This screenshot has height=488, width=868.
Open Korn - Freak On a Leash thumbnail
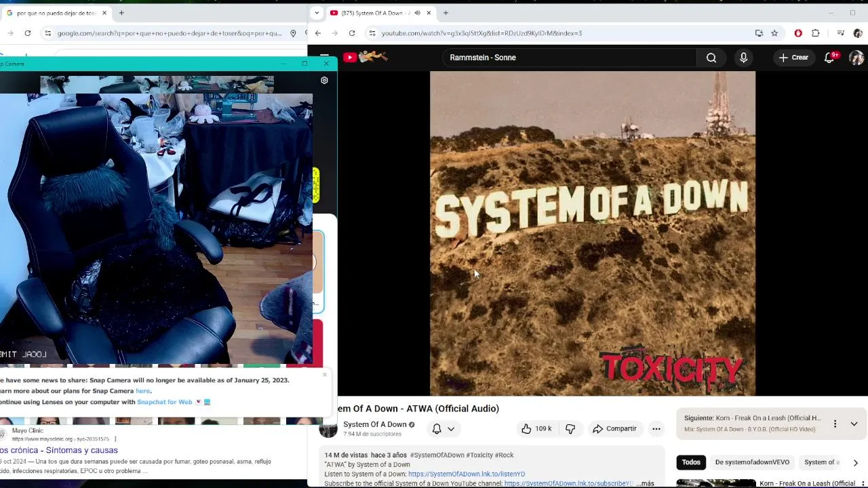tap(715, 484)
